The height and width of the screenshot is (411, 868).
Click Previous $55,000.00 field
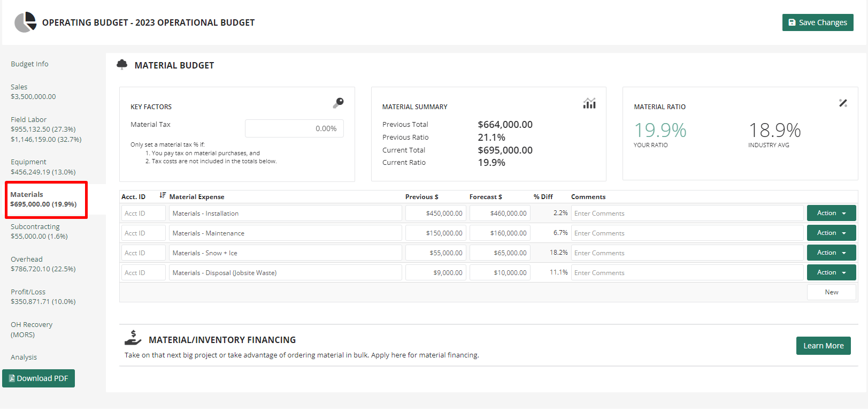pos(436,253)
